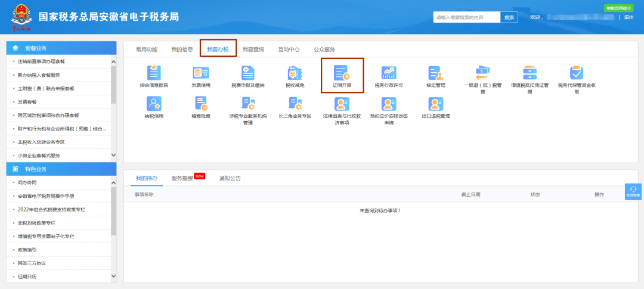
Task: Open 税收减免 icon
Action: pyautogui.click(x=295, y=73)
